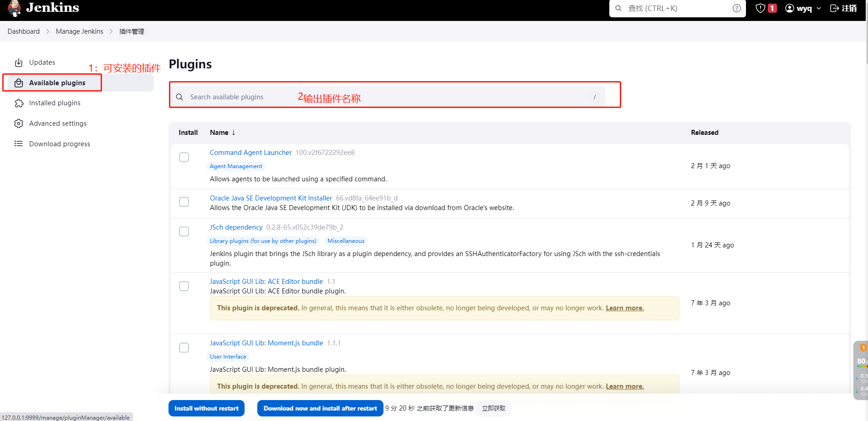Sort by Name column arrow

coord(234,133)
